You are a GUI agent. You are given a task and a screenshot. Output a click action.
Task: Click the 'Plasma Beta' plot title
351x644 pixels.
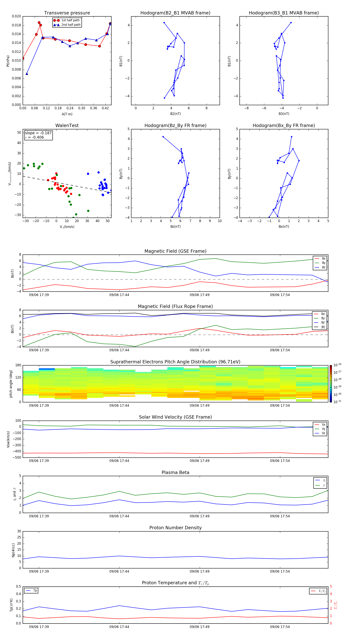click(175, 472)
